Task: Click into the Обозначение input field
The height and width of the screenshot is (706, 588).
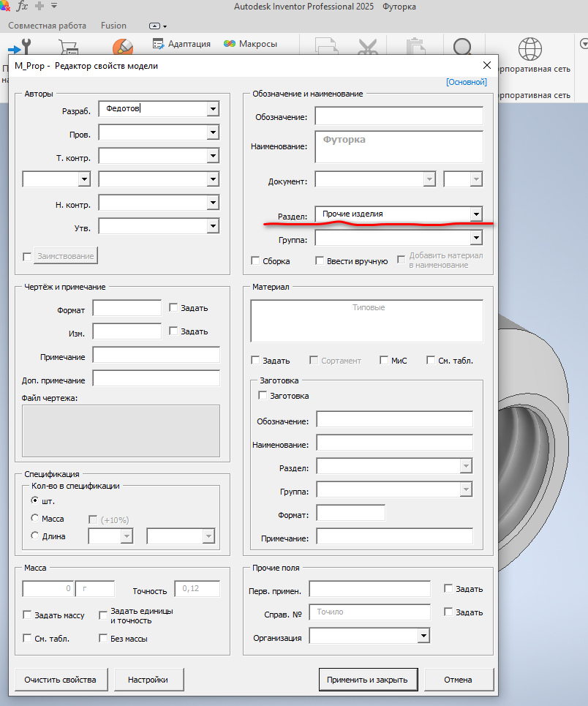Action: coord(399,116)
